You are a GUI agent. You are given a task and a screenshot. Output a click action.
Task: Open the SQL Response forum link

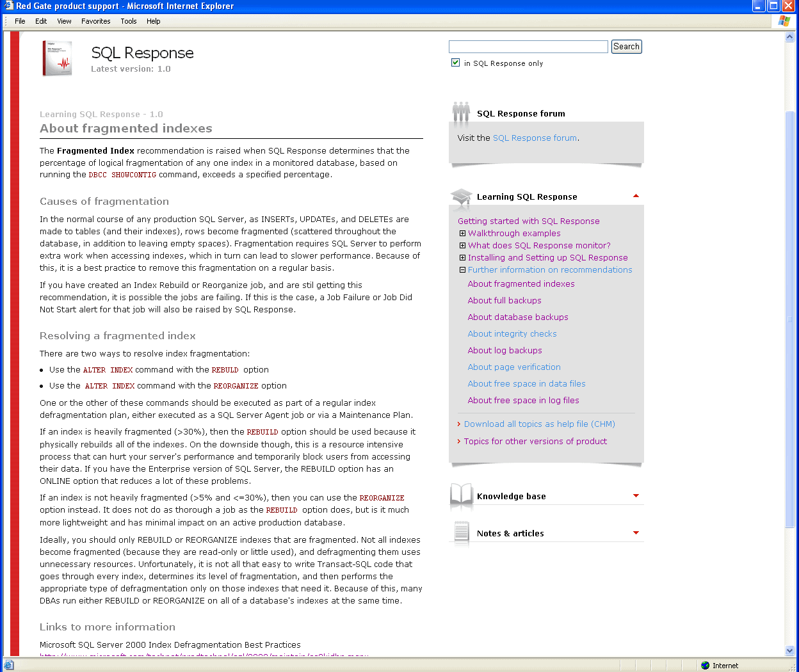point(535,138)
